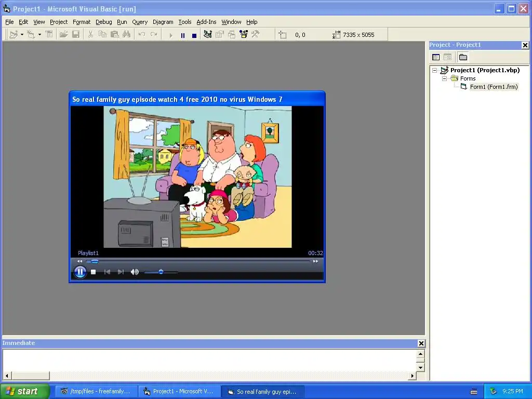Click the Save Project floppy icon
This screenshot has height=399, width=532.
click(76, 35)
